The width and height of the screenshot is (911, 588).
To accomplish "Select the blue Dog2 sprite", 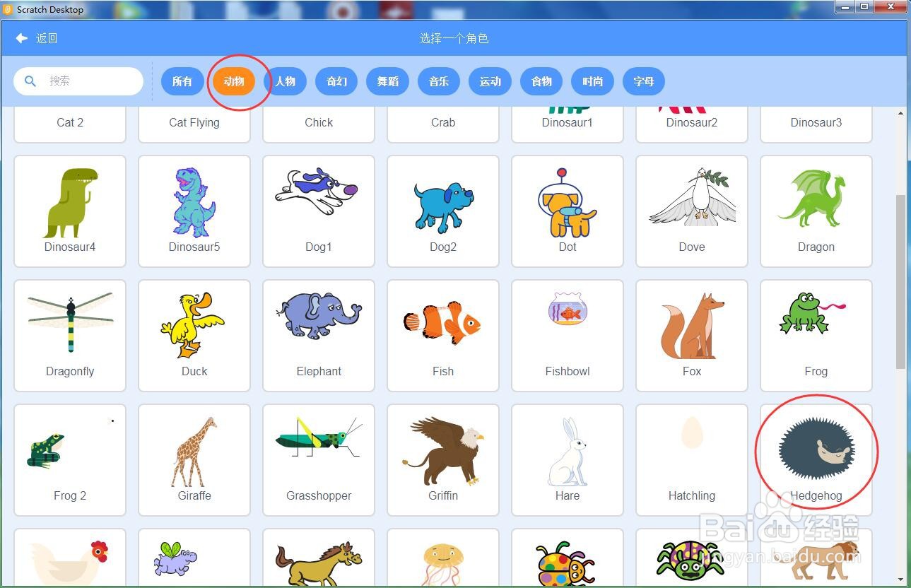I will pyautogui.click(x=443, y=211).
